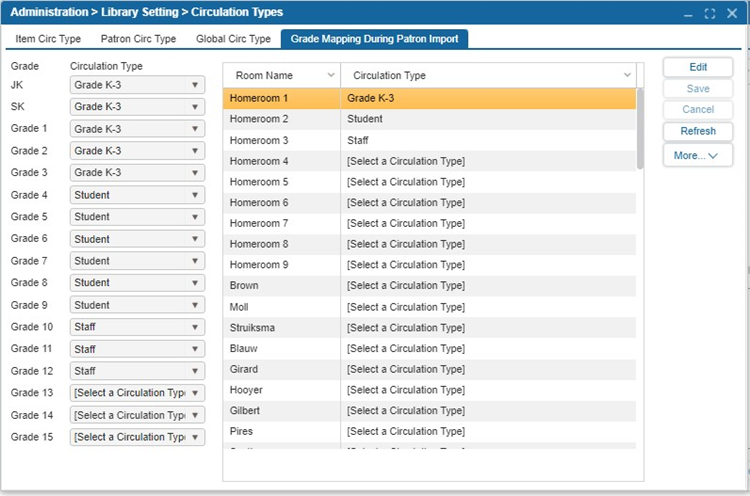Minimize the Circulation Types window
This screenshot has height=496, width=750.
[x=688, y=13]
